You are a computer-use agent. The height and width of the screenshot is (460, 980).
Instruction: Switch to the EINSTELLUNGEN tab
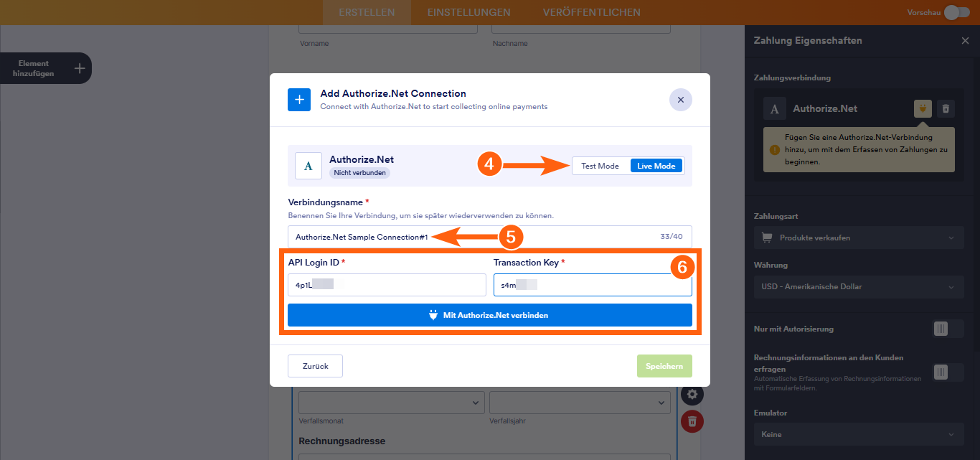coord(469,12)
